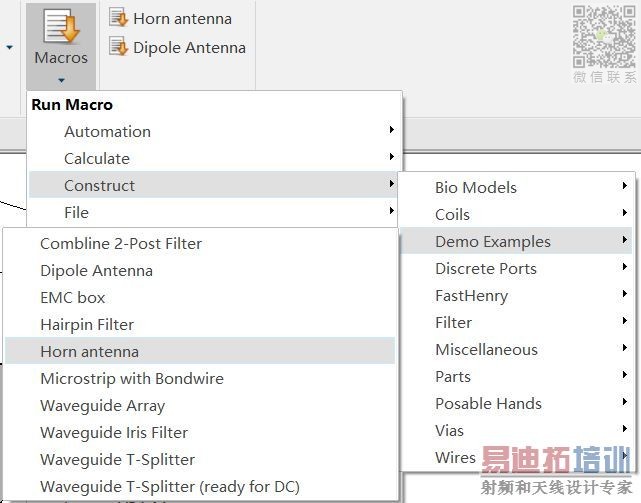641x503 pixels.
Task: Click the QR code image
Action: (604, 37)
